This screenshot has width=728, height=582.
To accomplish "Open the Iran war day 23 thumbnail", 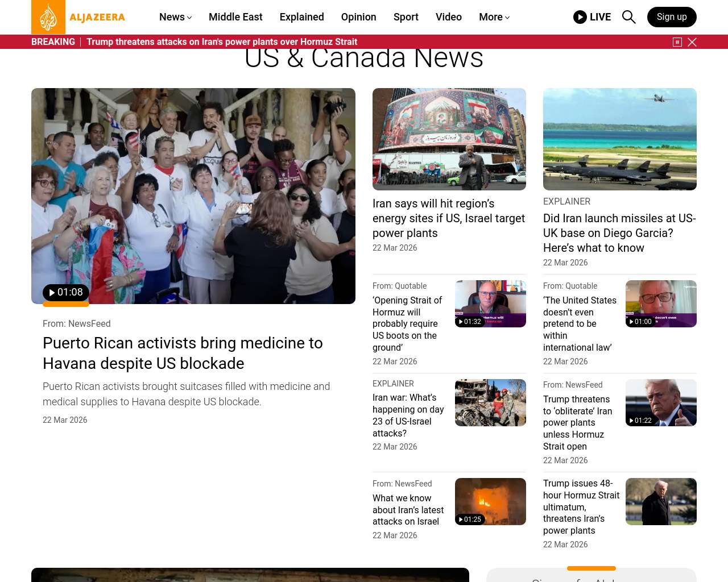I will pos(490,402).
